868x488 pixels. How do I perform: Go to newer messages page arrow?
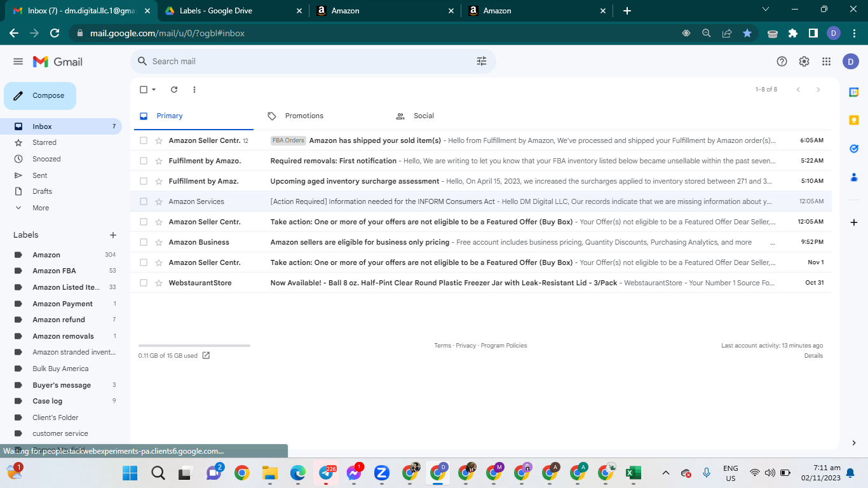[x=798, y=90]
